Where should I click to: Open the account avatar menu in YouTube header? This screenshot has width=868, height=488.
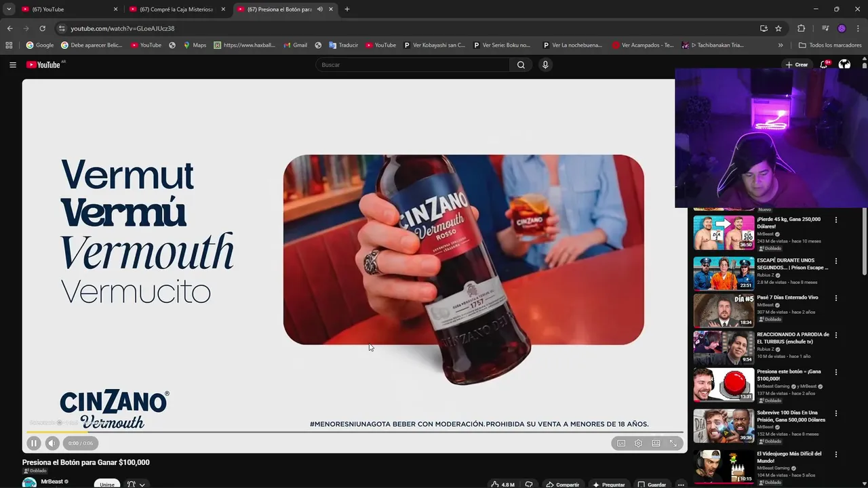tap(844, 64)
